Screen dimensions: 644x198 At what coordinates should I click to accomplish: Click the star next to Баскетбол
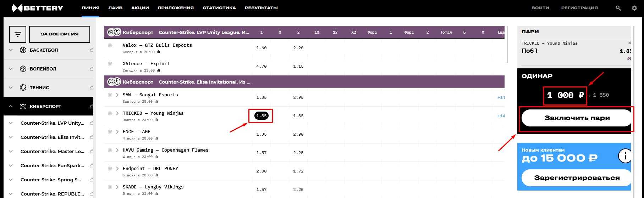(92, 50)
